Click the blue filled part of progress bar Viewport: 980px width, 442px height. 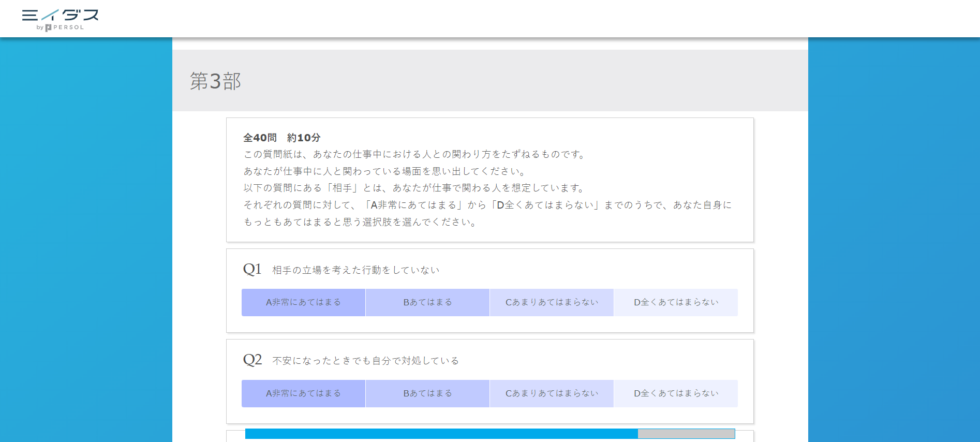tap(441, 434)
